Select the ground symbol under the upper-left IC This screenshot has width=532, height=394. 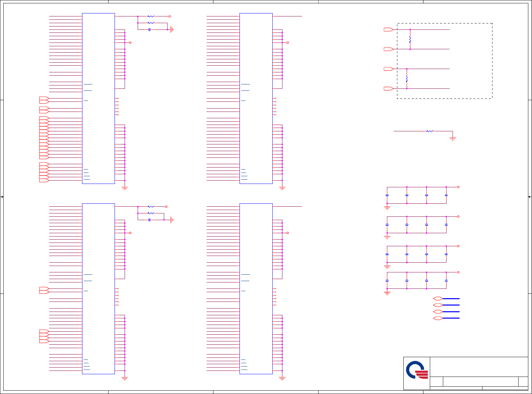click(x=125, y=188)
